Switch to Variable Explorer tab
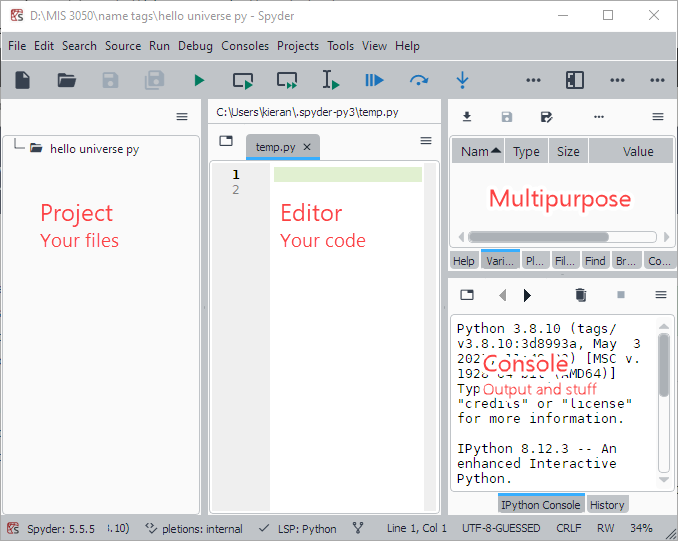The image size is (678, 541). [x=500, y=260]
